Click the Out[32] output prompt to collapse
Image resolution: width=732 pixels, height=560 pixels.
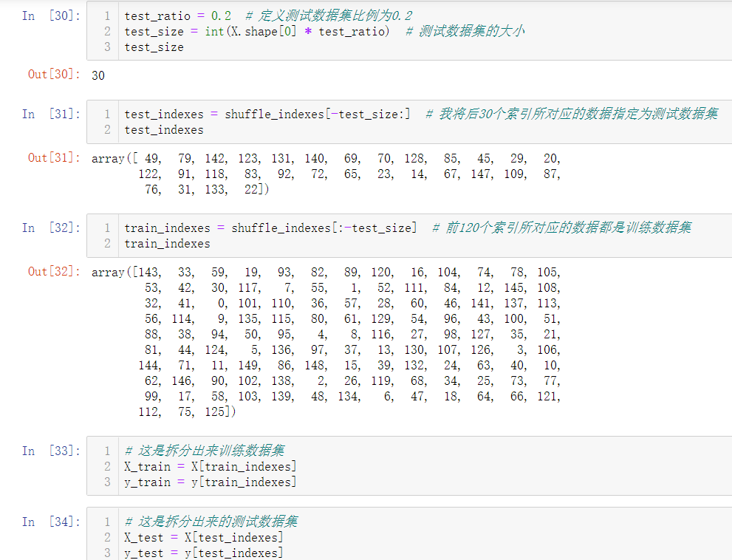54,272
